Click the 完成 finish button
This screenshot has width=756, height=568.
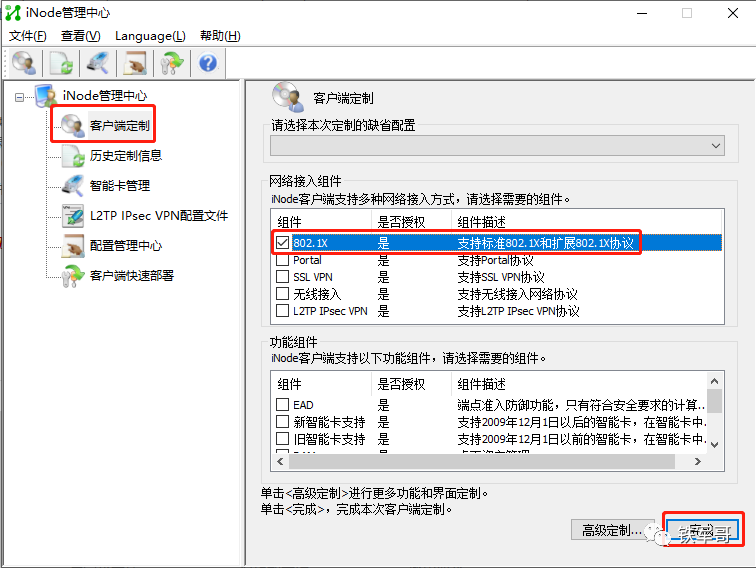702,529
